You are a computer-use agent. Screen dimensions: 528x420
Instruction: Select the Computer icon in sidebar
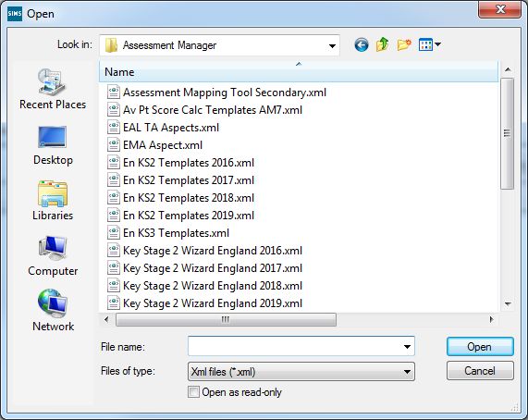[53, 256]
